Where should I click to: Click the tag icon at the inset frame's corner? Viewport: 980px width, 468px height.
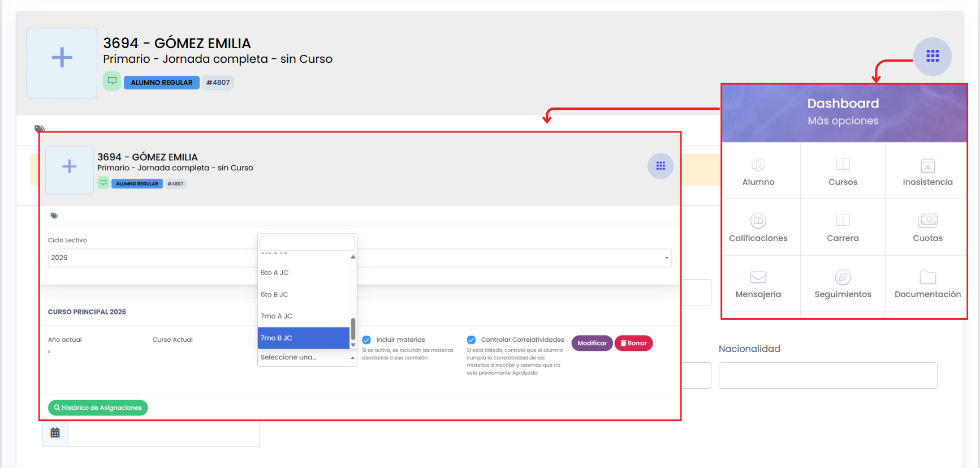point(39,128)
